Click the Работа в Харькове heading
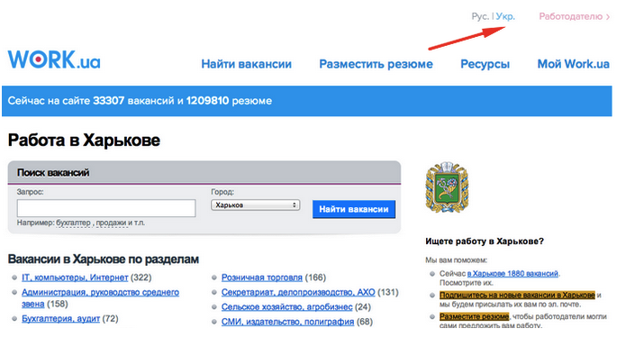644x356 pixels. pos(84,141)
